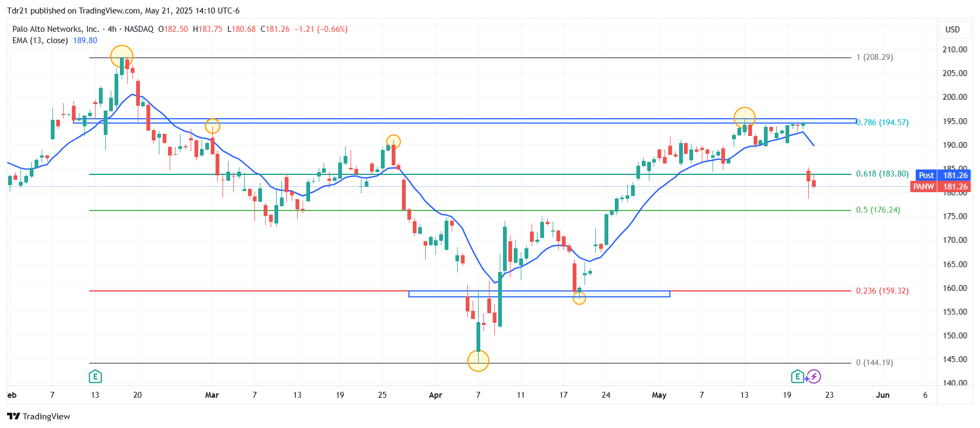Click the 24 date label on the time axis

click(x=606, y=395)
